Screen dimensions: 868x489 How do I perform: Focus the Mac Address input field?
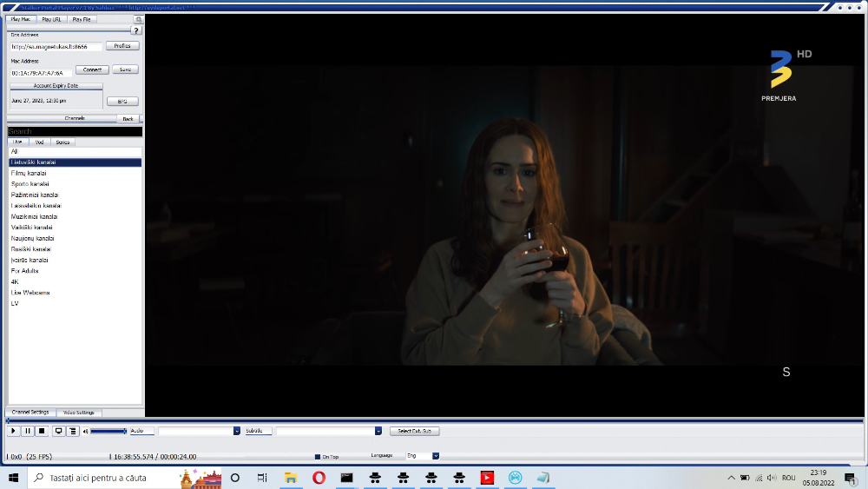coord(41,73)
